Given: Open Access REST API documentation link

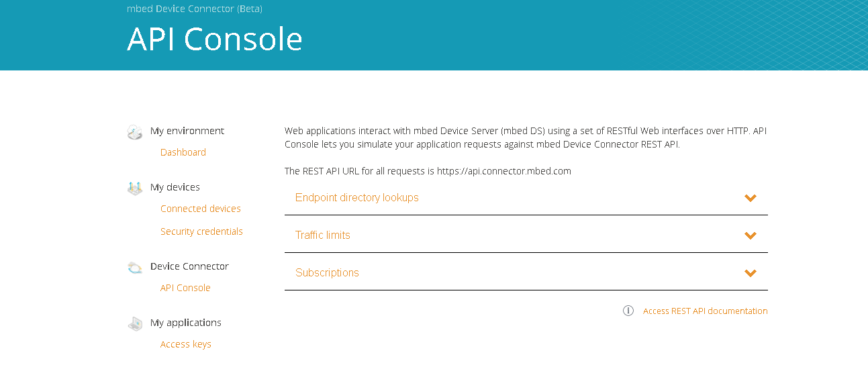Looking at the screenshot, I should pyautogui.click(x=705, y=311).
